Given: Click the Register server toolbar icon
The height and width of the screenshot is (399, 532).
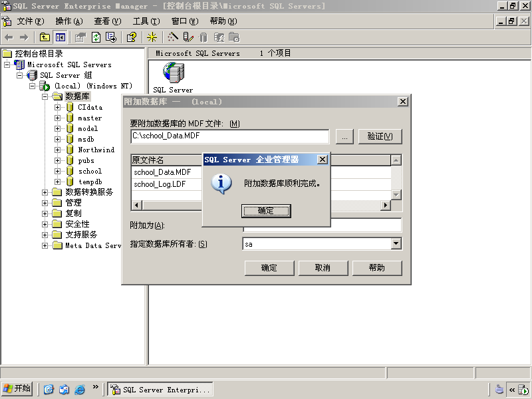Looking at the screenshot, I should [188, 37].
